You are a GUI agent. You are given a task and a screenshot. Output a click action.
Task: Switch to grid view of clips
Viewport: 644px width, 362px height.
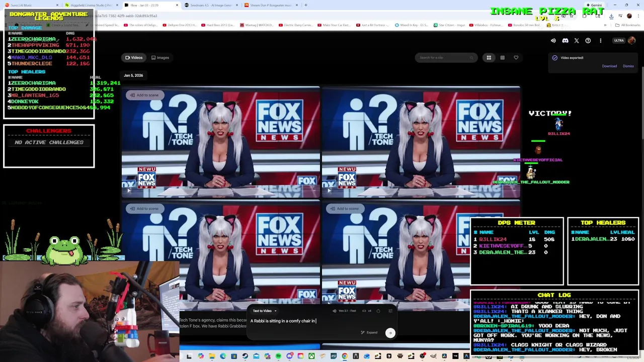[489, 58]
